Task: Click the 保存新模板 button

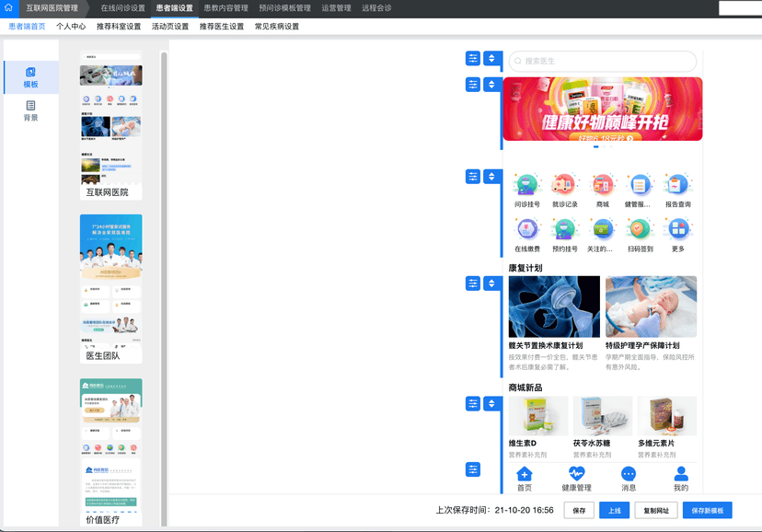Action: click(708, 510)
